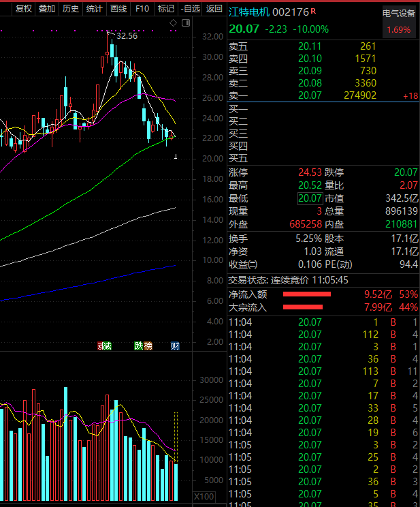Open the 复权 adjustment menu
The image size is (420, 507).
[x=24, y=9]
